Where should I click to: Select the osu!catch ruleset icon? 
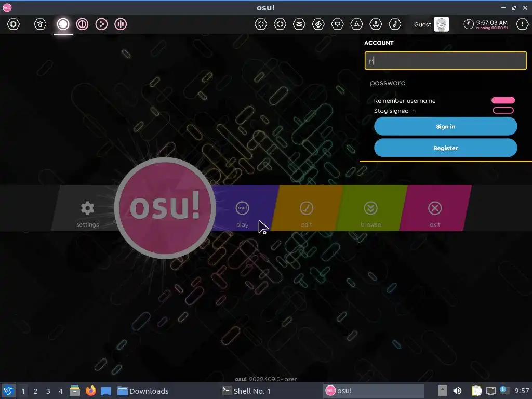[x=101, y=24]
